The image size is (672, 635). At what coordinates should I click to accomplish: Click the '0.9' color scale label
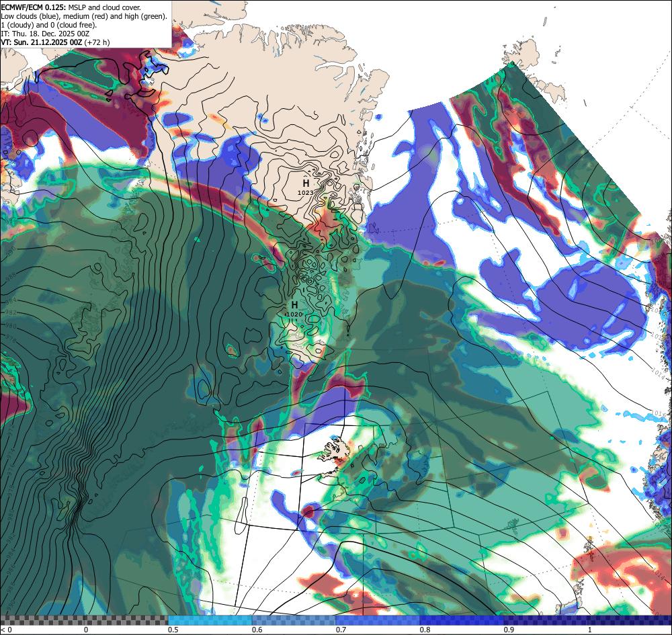509,630
